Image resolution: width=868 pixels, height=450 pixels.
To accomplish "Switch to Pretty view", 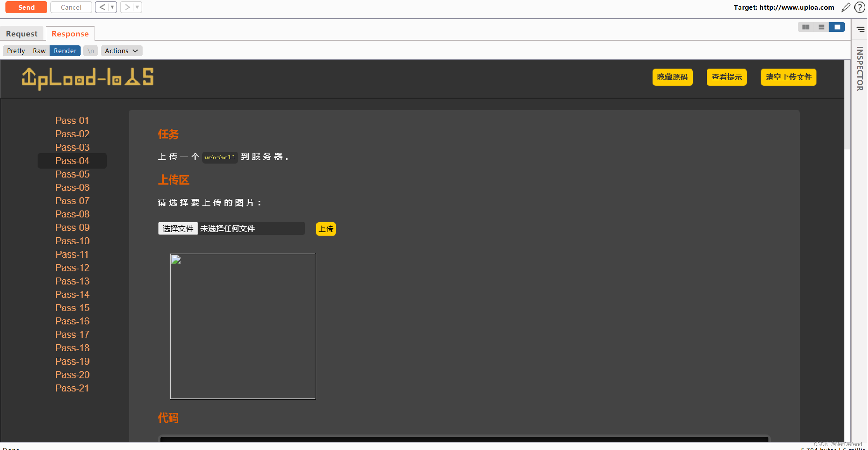I will 16,51.
